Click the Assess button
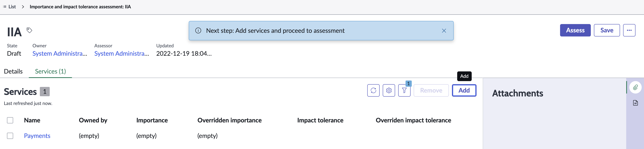This screenshot has height=149, width=644. click(x=575, y=30)
